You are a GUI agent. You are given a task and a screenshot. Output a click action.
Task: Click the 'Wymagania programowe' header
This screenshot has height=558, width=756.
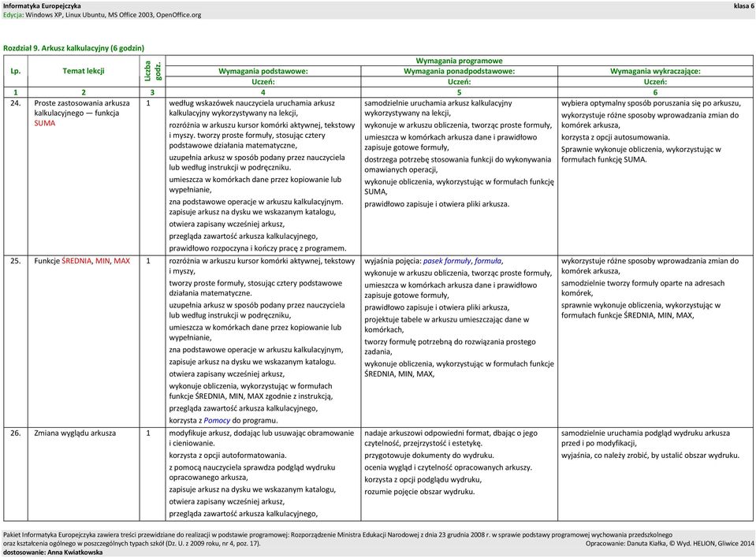(x=459, y=61)
